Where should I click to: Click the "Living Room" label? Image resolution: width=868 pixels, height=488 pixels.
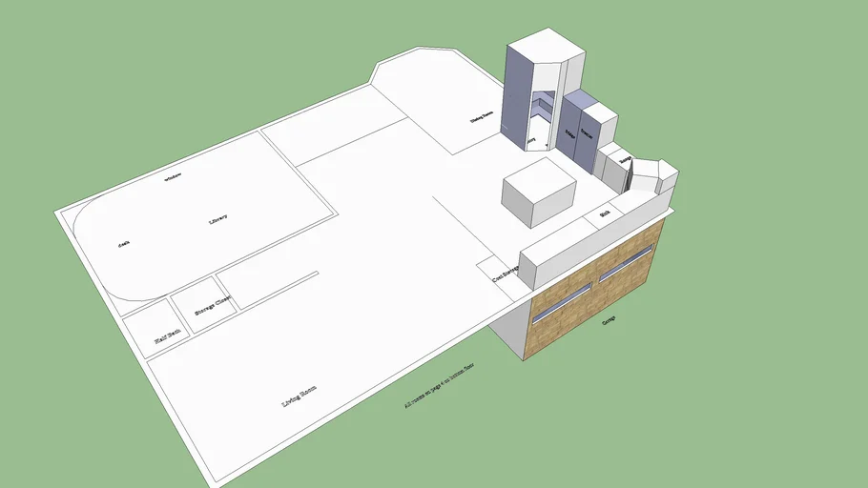[300, 396]
